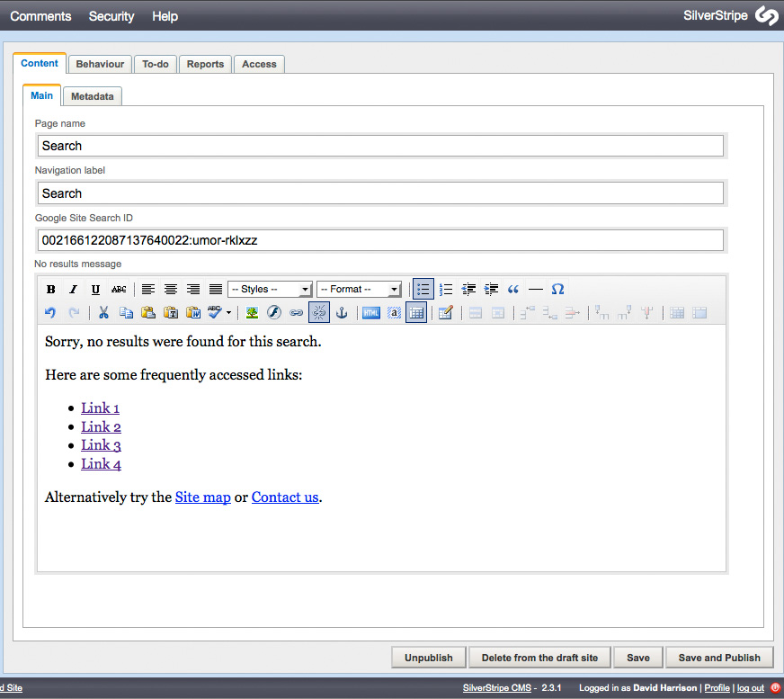This screenshot has height=699, width=784.
Task: Switch to the Content tab
Action: coord(40,64)
